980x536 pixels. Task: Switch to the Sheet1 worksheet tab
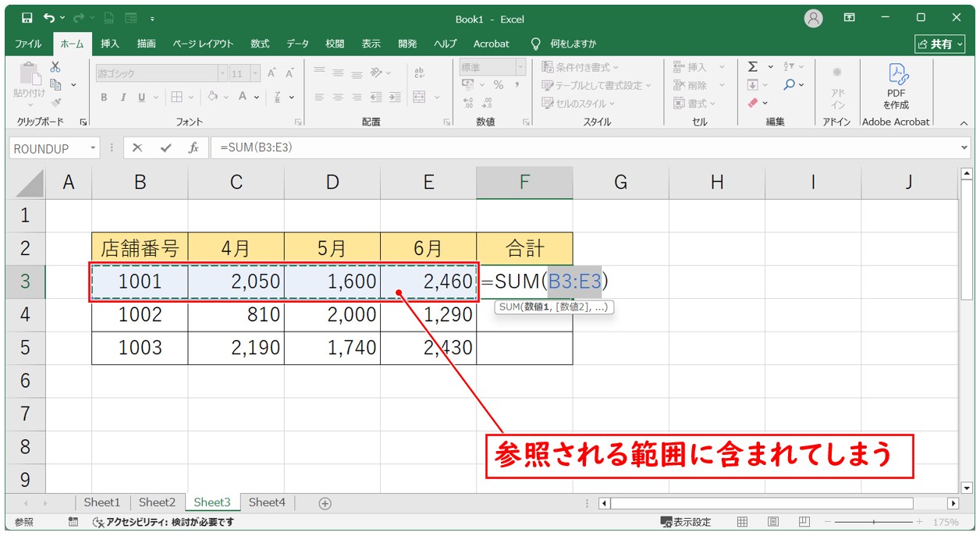102,502
